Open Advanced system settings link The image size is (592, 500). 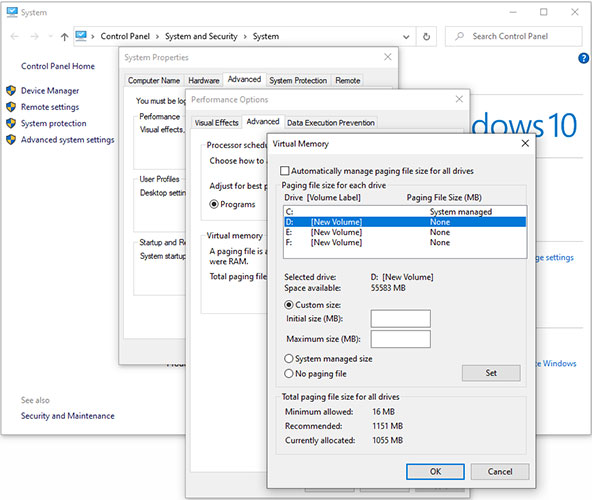pyautogui.click(x=68, y=140)
